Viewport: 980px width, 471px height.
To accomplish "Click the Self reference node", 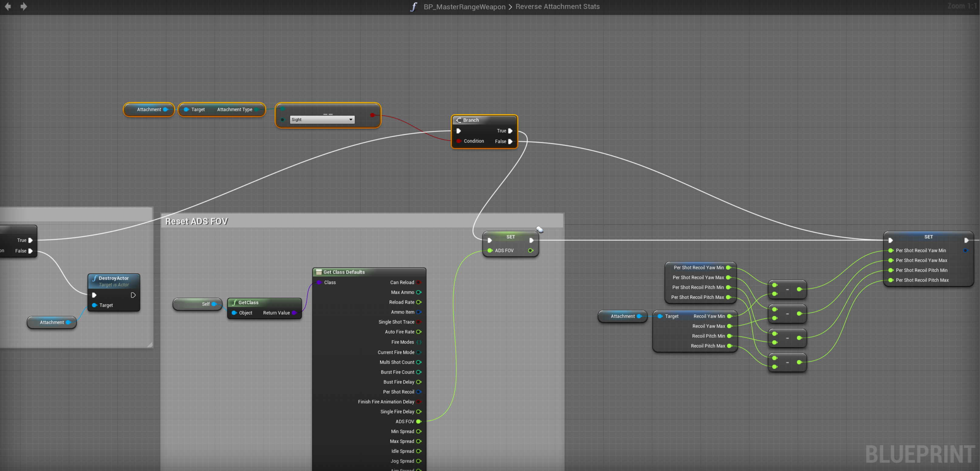I will pos(198,304).
